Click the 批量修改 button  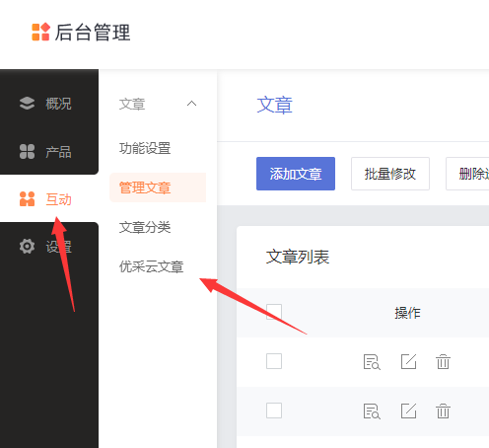click(390, 174)
